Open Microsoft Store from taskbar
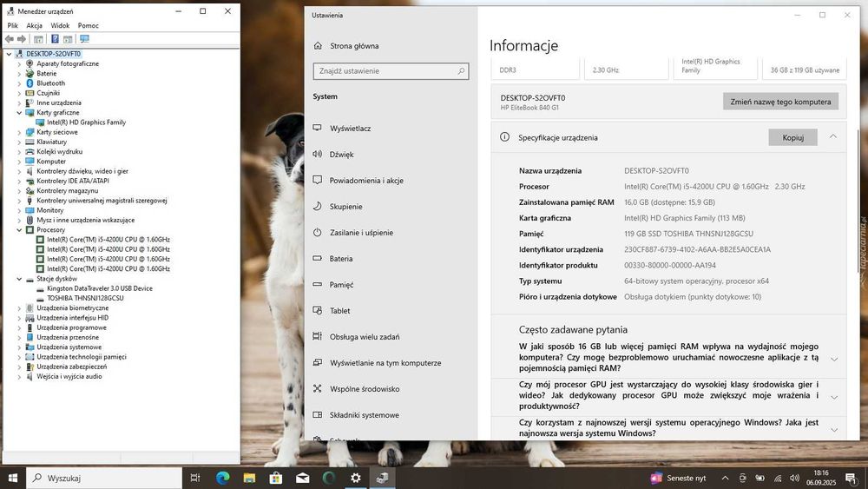The image size is (868, 489). pyautogui.click(x=276, y=478)
